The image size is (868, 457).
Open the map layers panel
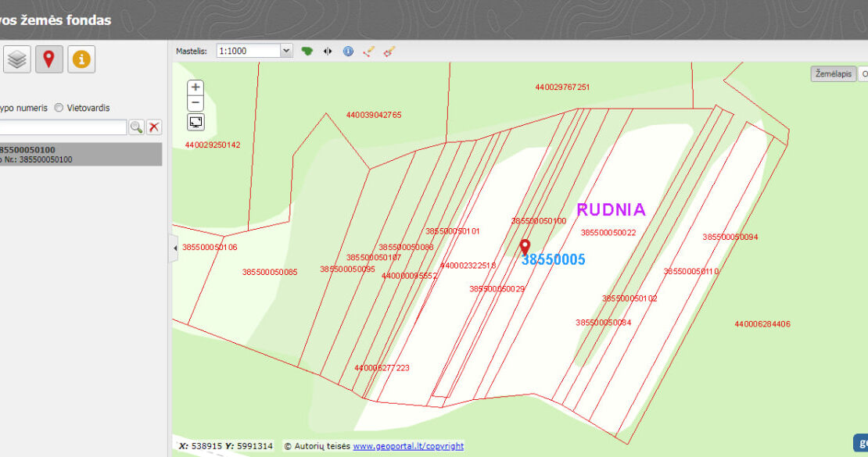(17, 59)
